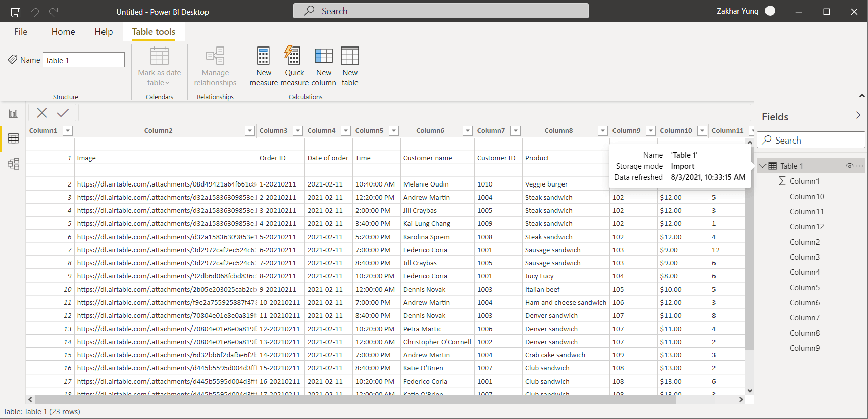Open the Column1 filter dropdown

click(68, 131)
